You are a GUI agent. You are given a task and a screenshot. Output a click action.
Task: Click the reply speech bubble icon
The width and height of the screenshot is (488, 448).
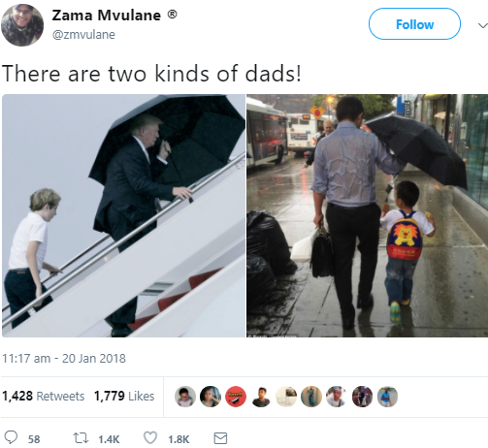coord(11,438)
